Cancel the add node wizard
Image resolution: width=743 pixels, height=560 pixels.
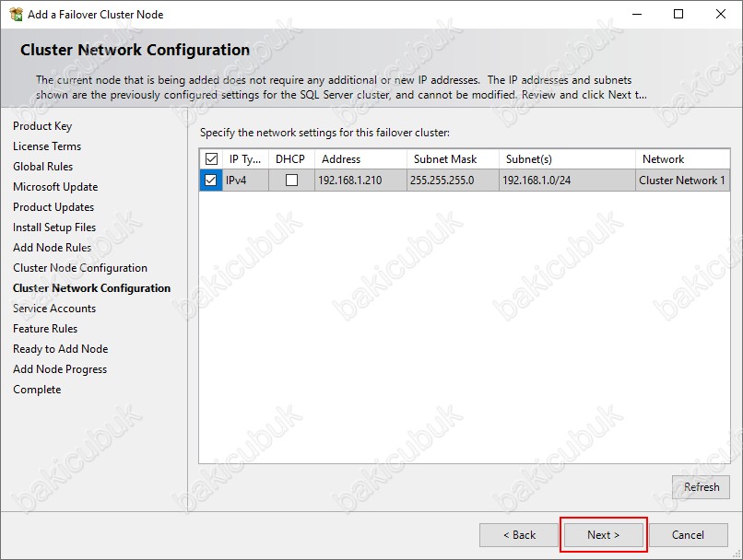(688, 535)
